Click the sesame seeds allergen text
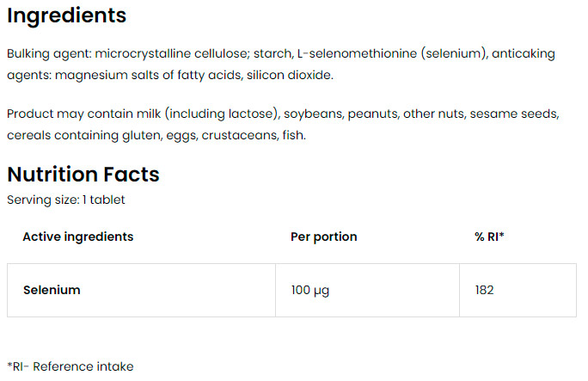This screenshot has width=588, height=381. coord(514,114)
